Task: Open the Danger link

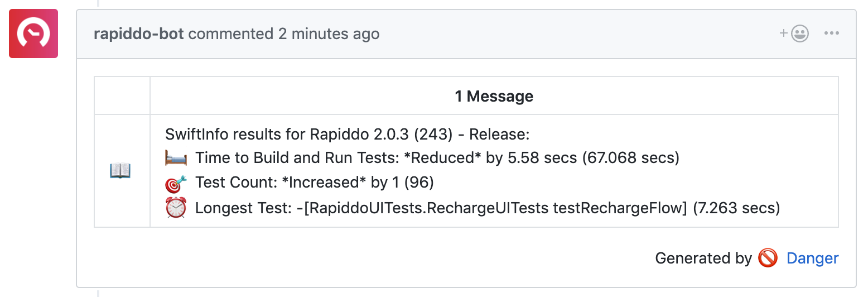Action: [812, 258]
